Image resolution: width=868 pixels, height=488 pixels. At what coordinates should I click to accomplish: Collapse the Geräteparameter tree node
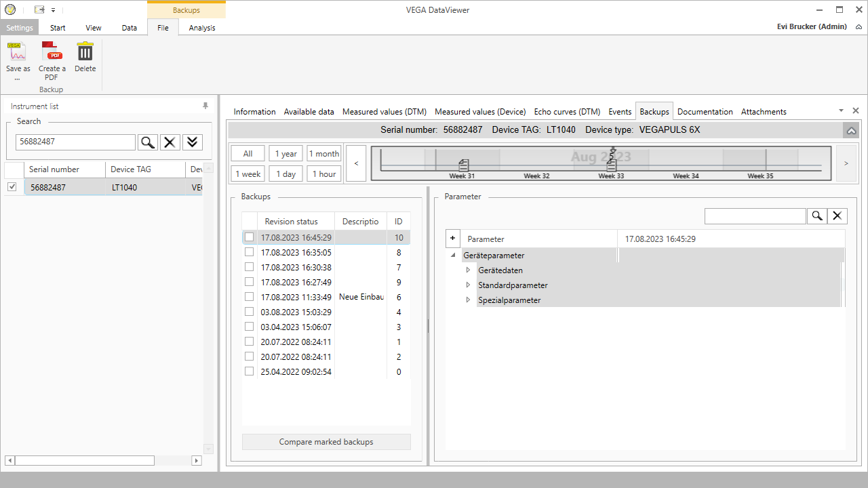pos(452,256)
